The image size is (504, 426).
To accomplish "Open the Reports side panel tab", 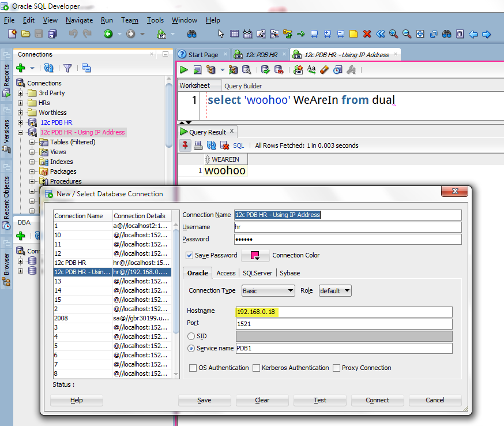I will (x=6, y=80).
